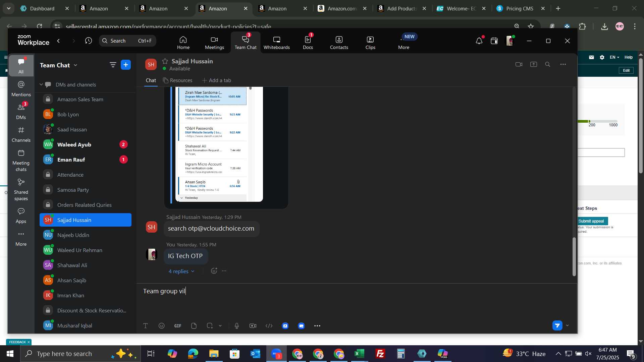Open Samosa Party channel
The width and height of the screenshot is (644, 362).
(86, 190)
